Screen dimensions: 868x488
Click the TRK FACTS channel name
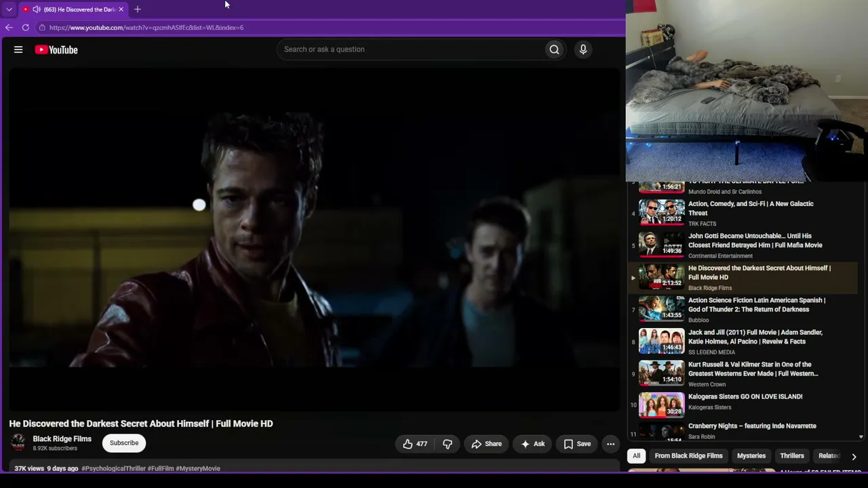pyautogui.click(x=702, y=224)
